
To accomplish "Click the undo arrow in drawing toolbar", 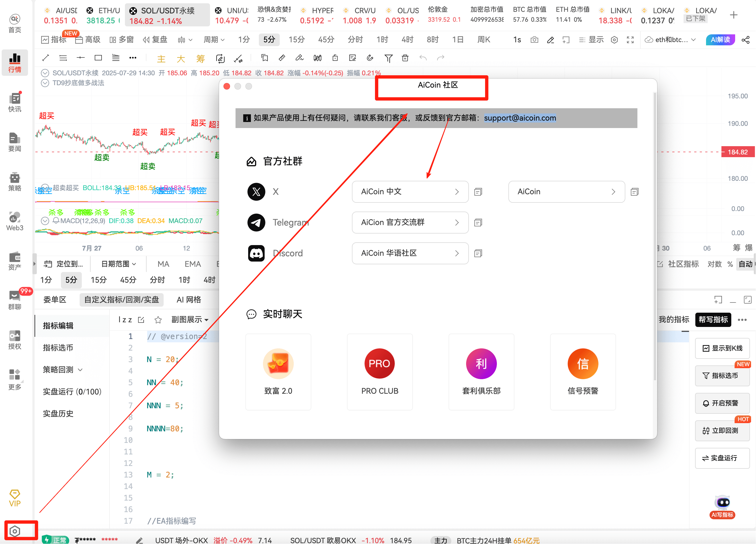I will tap(423, 58).
